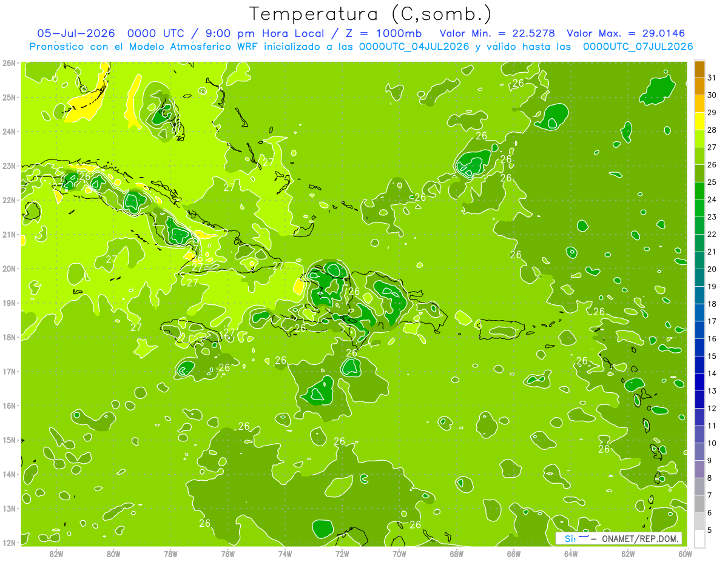The image size is (728, 562).
Task: Click the '24N' latitude axis label
Action: [x=8, y=132]
